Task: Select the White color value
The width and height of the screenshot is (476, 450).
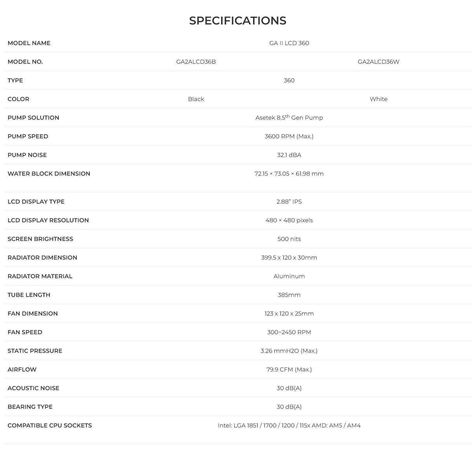Action: pyautogui.click(x=378, y=99)
